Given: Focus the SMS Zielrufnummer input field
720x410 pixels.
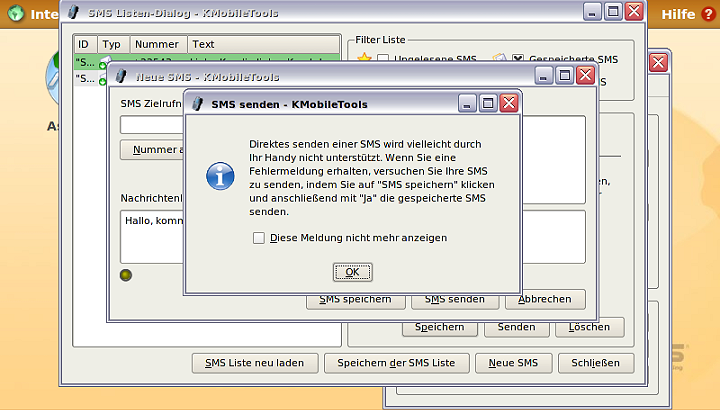Looking at the screenshot, I should tap(152, 125).
